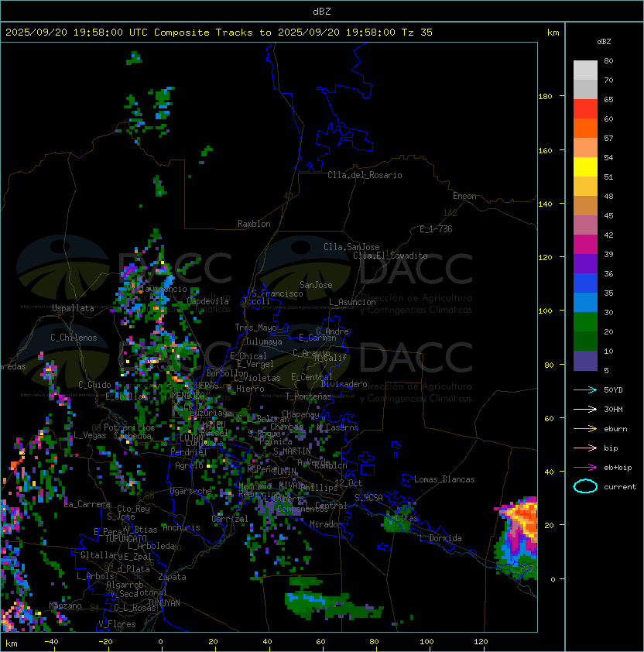
Task: Select the dark green swatch beside 20
Action: (x=585, y=341)
